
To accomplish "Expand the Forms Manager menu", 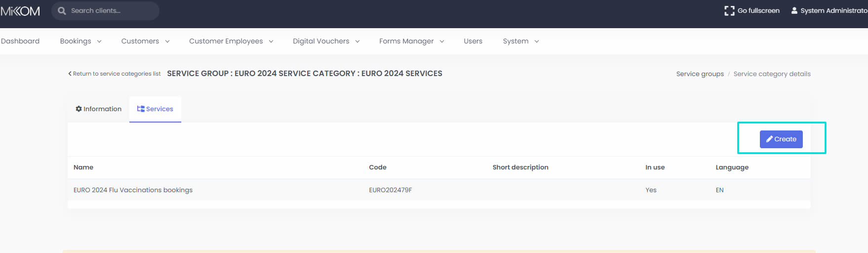I will coord(411,41).
